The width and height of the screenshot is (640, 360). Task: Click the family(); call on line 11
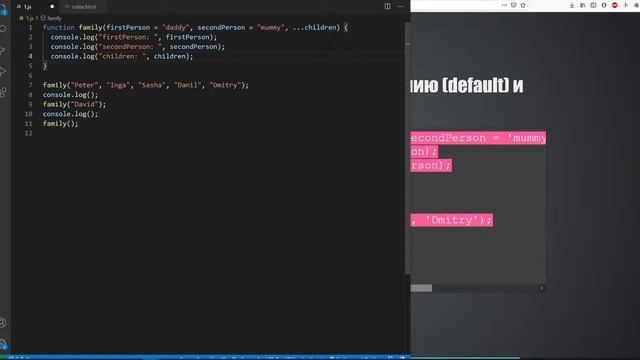coord(60,124)
